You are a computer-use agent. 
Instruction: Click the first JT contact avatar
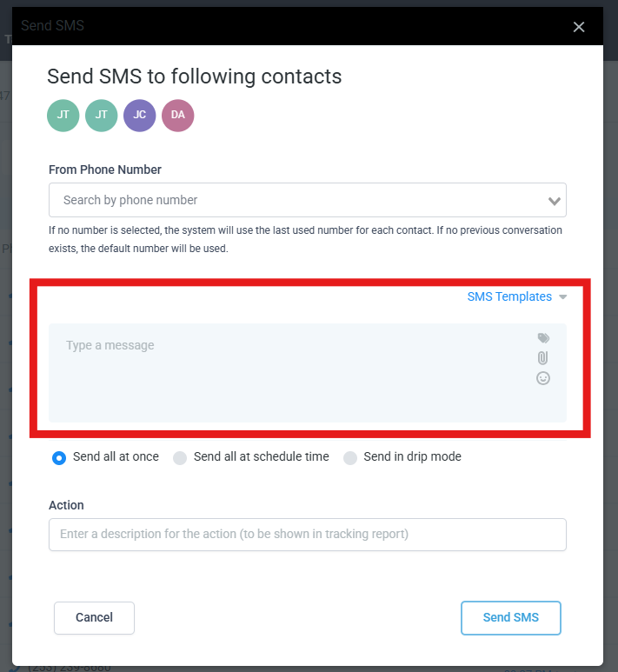click(63, 116)
